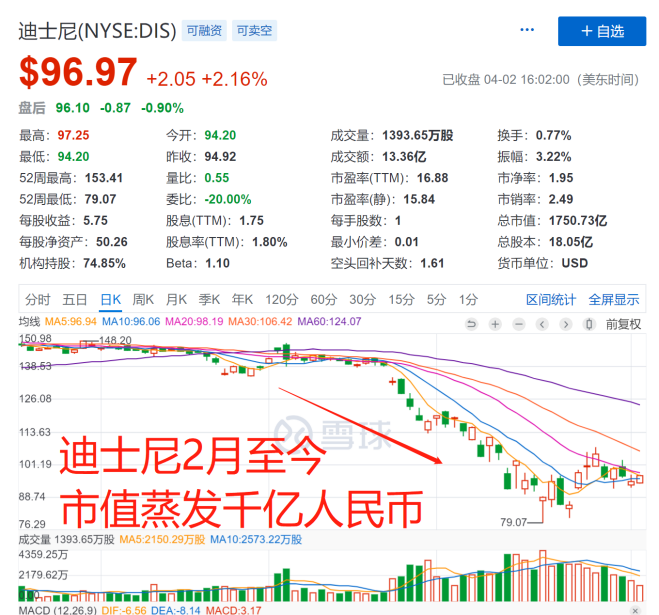The height and width of the screenshot is (615, 659).
Task: Click the 79.07 low price marker on chart
Action: (x=514, y=522)
